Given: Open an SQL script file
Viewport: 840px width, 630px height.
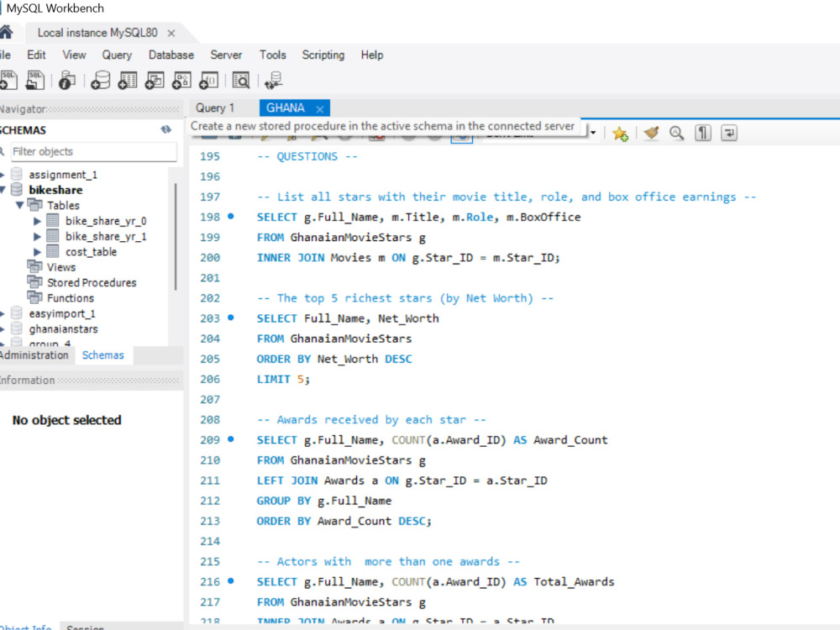Looking at the screenshot, I should pyautogui.click(x=35, y=81).
